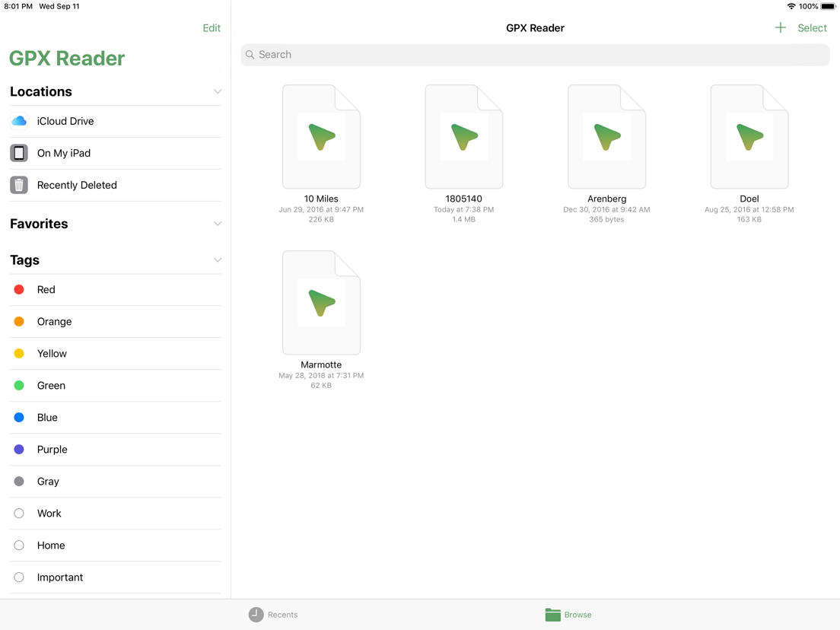Open Recently Deleted location
This screenshot has width=840, height=630.
(116, 185)
